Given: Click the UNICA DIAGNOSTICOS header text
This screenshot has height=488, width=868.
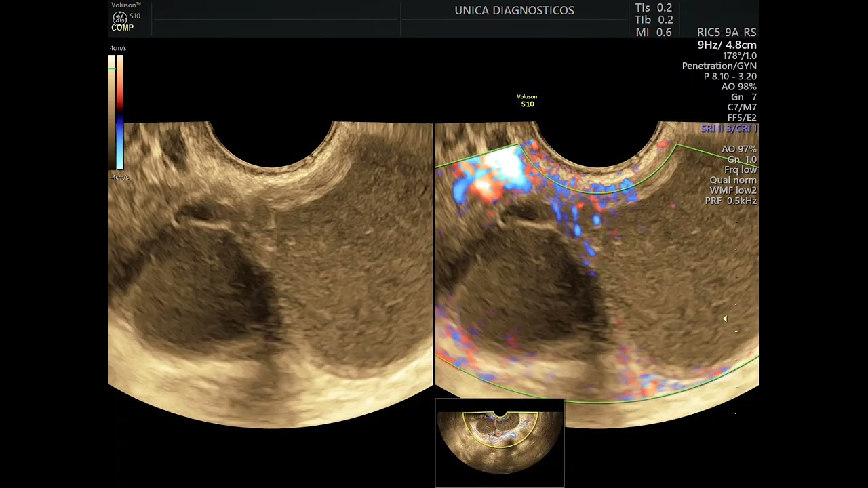Looking at the screenshot, I should [514, 11].
